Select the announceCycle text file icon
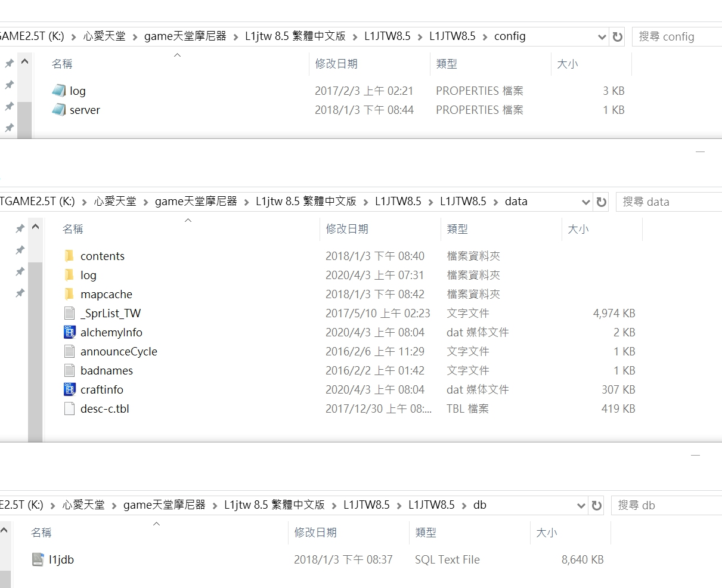 pos(69,351)
